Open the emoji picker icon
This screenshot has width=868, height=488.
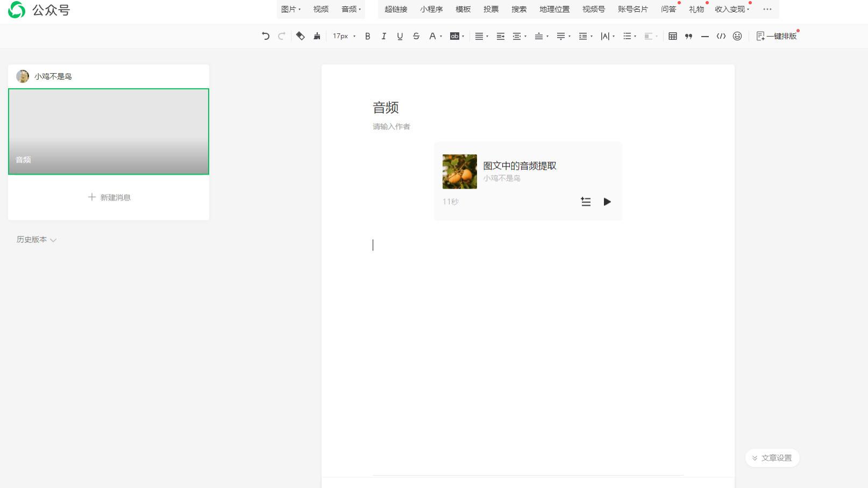click(x=737, y=36)
